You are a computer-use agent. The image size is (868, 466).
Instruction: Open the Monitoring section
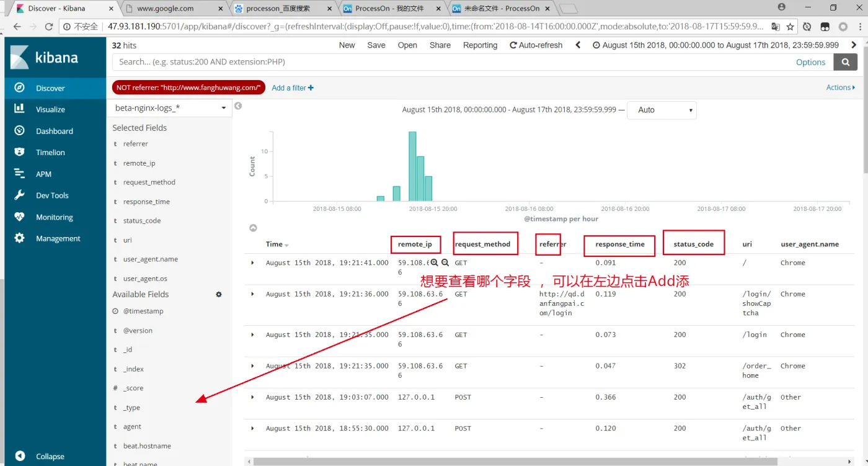coord(55,217)
